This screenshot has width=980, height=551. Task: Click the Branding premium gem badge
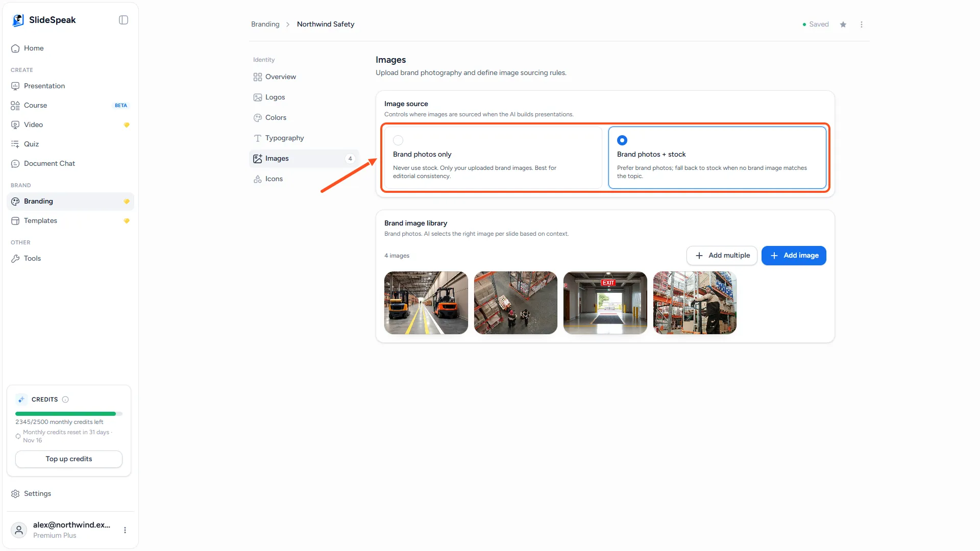pos(127,202)
